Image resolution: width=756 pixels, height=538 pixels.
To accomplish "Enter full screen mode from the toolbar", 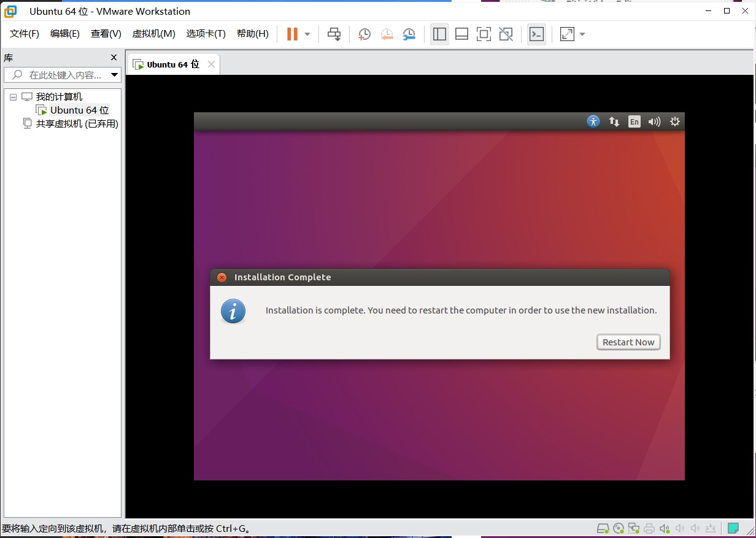I will coord(484,34).
